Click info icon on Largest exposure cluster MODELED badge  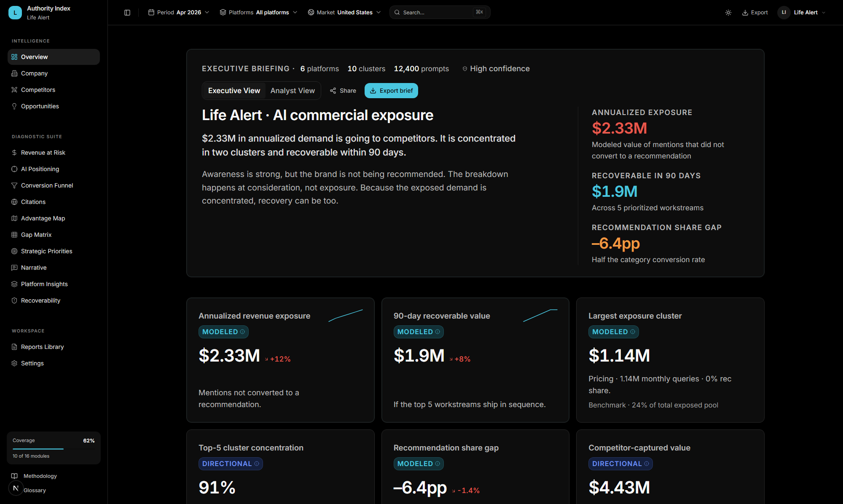(633, 332)
